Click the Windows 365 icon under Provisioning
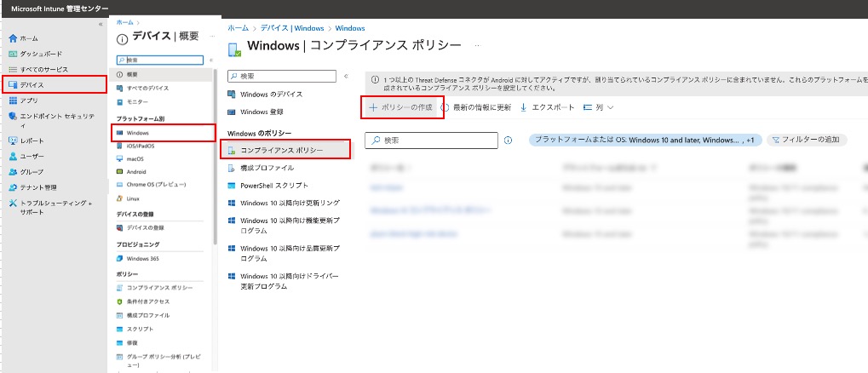The height and width of the screenshot is (373, 868). [120, 258]
